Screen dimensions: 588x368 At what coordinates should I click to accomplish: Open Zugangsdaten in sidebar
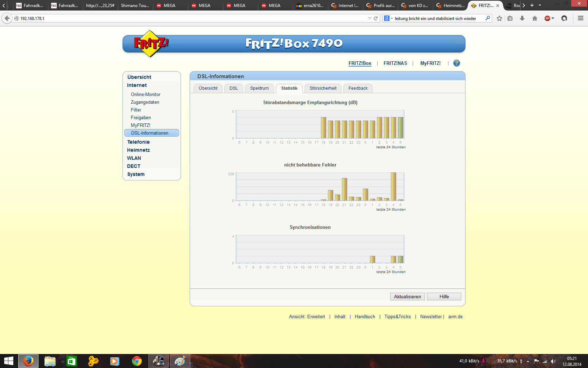[x=145, y=102]
